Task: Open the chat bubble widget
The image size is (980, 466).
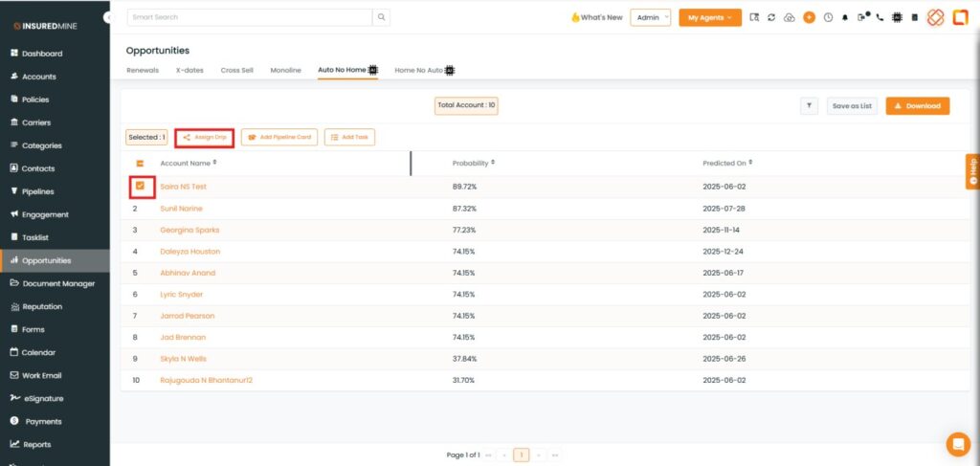Action: 957,444
